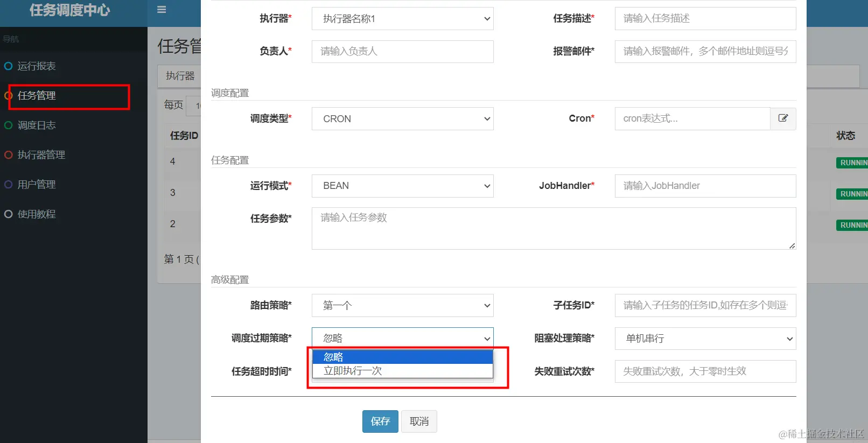The height and width of the screenshot is (443, 868).
Task: Expand the 调度类型 dropdown showing CRON
Action: point(403,119)
